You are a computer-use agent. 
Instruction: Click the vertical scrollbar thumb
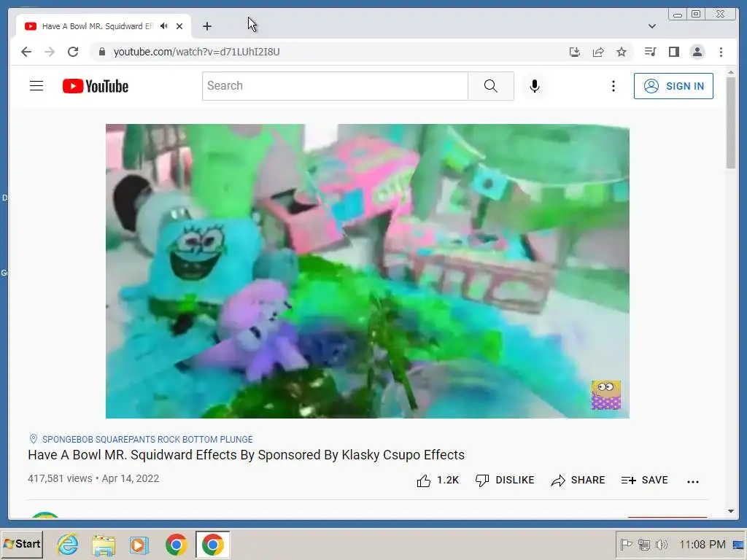(x=731, y=122)
